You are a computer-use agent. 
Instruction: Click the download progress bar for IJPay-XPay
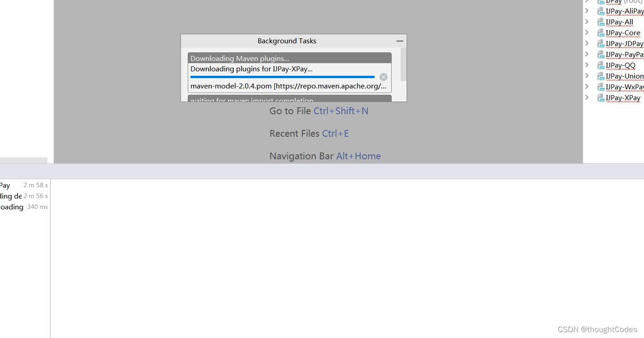283,77
